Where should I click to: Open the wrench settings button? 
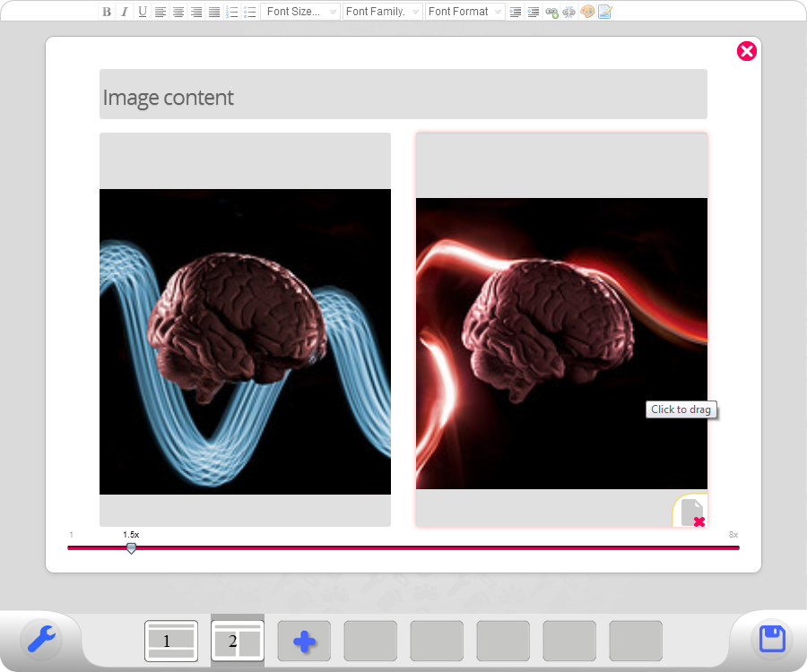pos(41,640)
